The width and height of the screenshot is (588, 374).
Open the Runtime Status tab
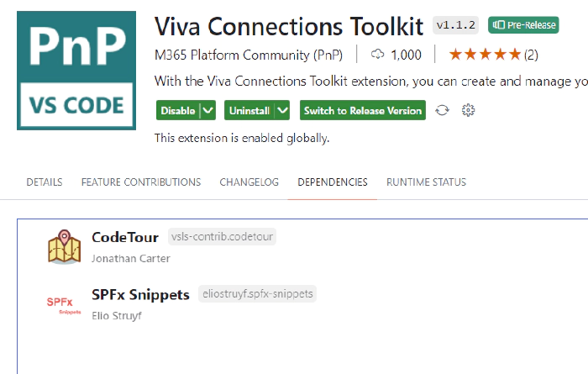[x=426, y=182]
